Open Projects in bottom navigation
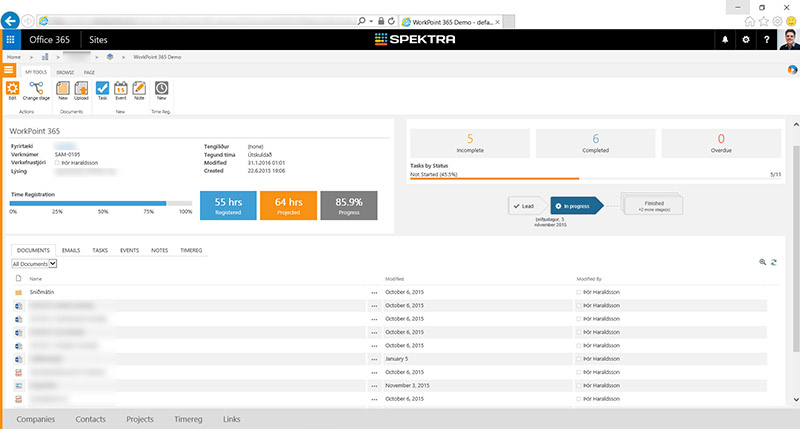This screenshot has height=429, width=800. tap(140, 419)
